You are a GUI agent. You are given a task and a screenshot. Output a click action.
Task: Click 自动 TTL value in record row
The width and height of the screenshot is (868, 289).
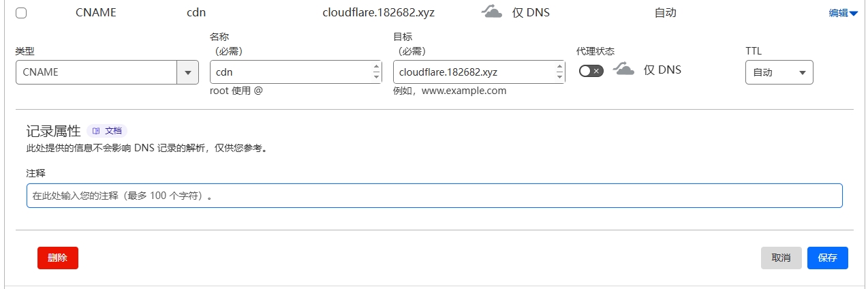coord(665,13)
